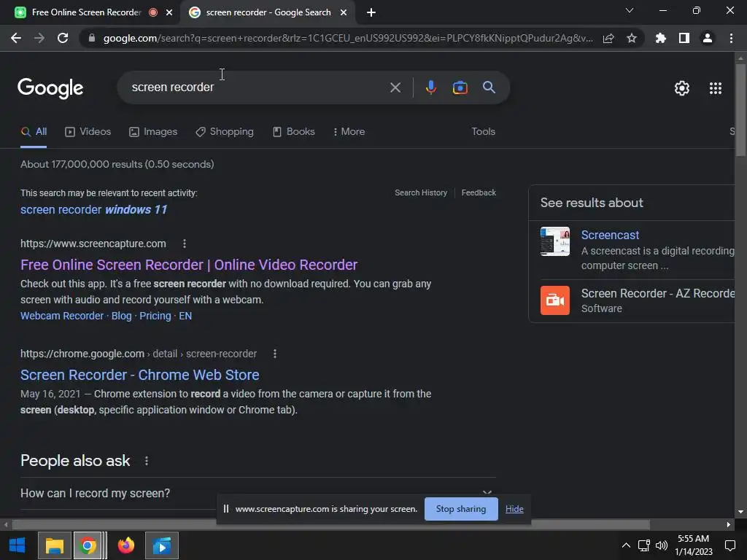This screenshot has height=560, width=747.
Task: Select the All results tab
Action: tap(34, 132)
